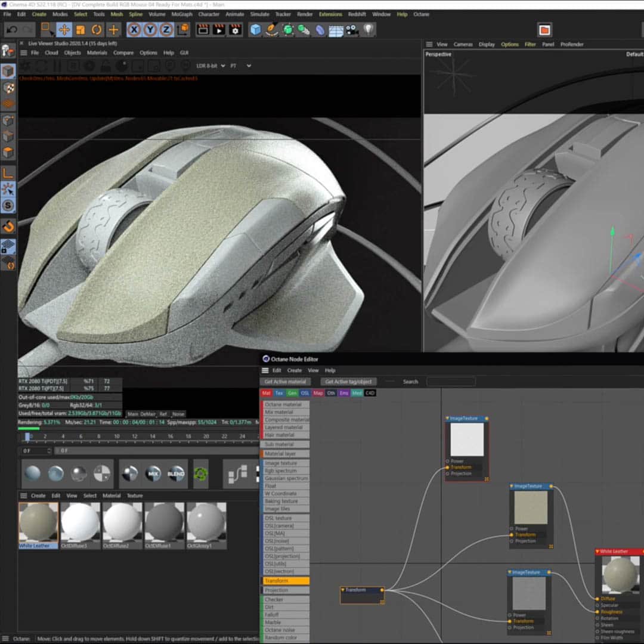This screenshot has height=644, width=644.
Task: Open Edit Render Settings clapperboard gear icon
Action: (x=236, y=29)
